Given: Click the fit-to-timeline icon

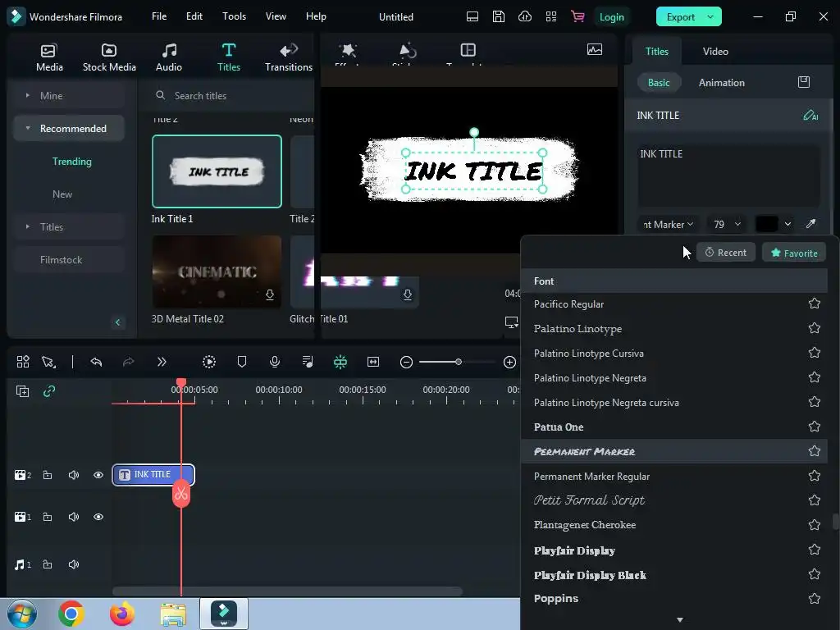Looking at the screenshot, I should pos(373,362).
